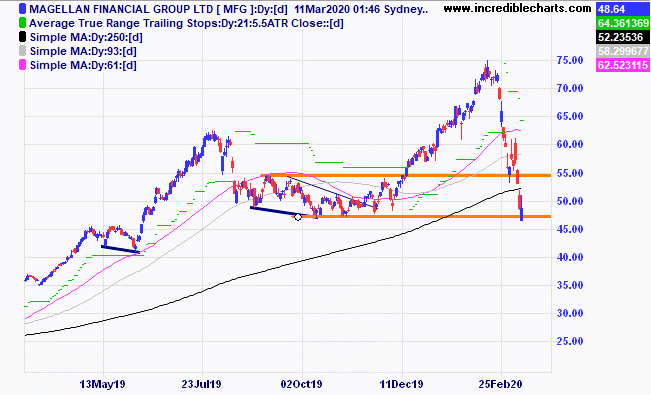Click the green 64.361369 value box
Image resolution: width=651 pixels, height=395 pixels.
click(622, 23)
